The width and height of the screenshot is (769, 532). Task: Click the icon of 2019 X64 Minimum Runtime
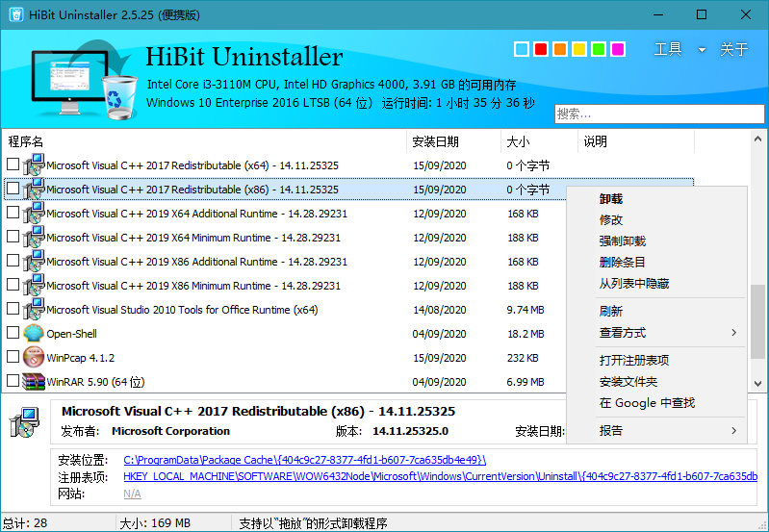tap(34, 237)
